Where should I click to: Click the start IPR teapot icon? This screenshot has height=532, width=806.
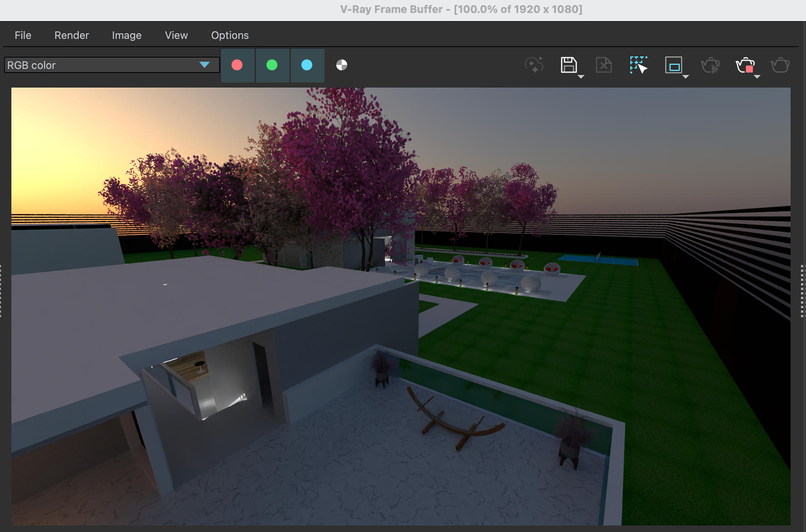710,65
